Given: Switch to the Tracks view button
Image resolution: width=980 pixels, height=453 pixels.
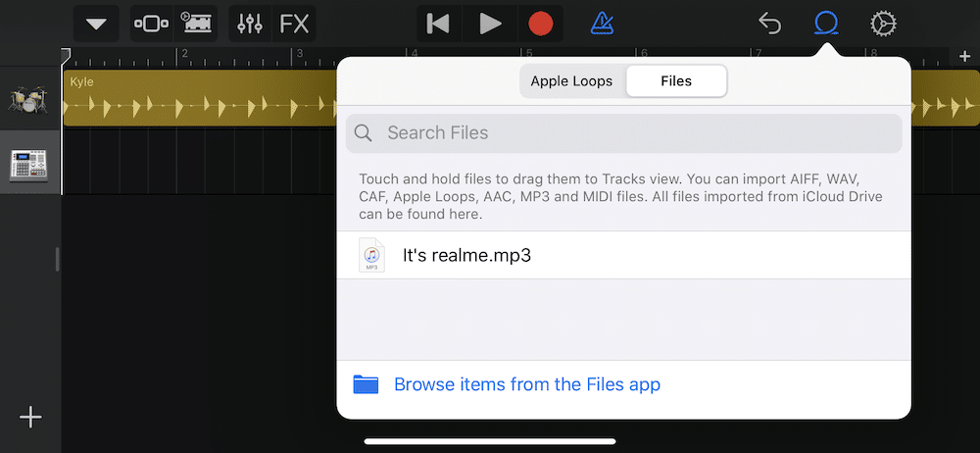Looking at the screenshot, I should (150, 24).
